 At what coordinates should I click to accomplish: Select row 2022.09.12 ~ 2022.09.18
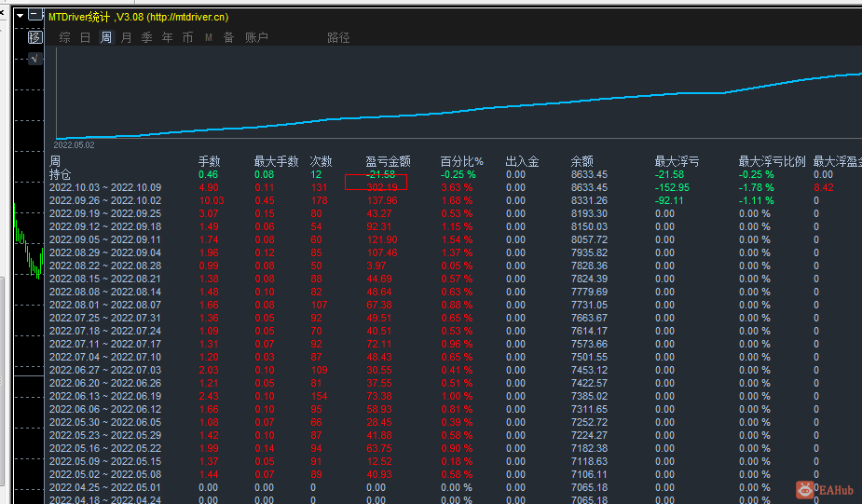click(105, 226)
